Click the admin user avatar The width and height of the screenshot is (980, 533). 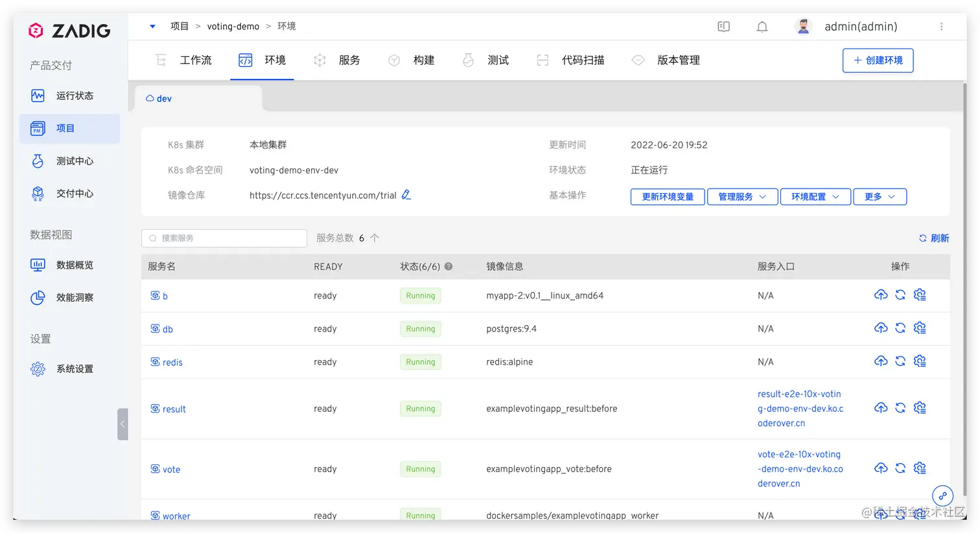pyautogui.click(x=804, y=27)
